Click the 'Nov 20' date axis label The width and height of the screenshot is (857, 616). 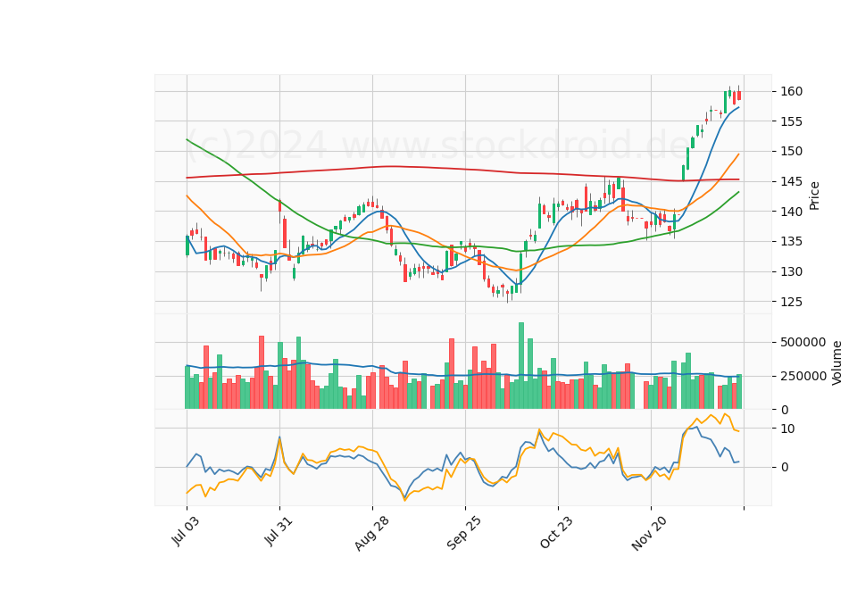tap(649, 534)
